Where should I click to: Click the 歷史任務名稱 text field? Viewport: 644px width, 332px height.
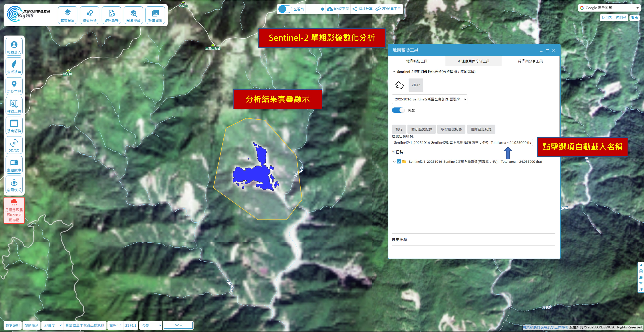(x=462, y=142)
